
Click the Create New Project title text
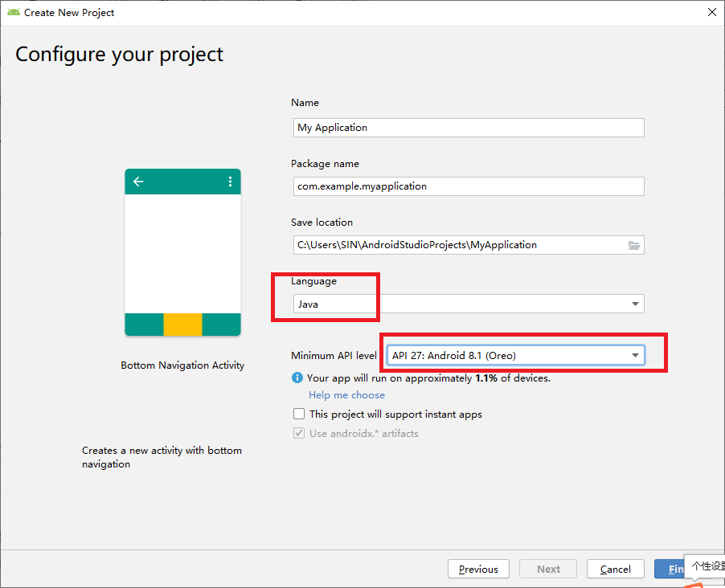point(69,13)
